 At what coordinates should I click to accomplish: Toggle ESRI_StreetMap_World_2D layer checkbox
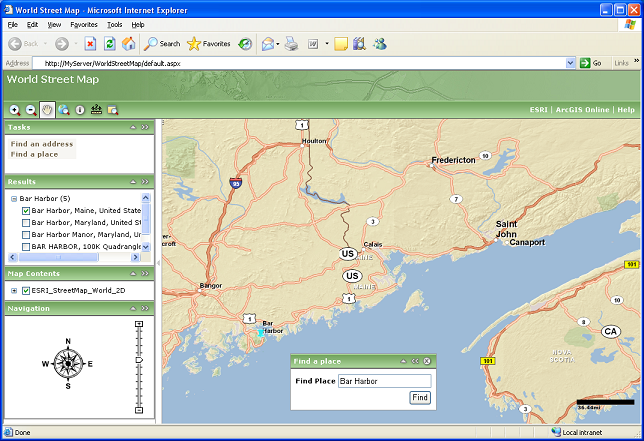pyautogui.click(x=26, y=290)
